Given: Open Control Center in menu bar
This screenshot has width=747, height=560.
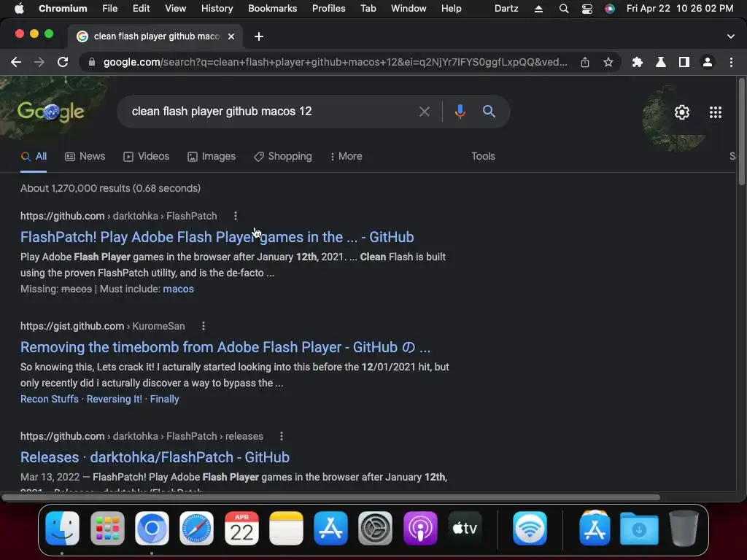Looking at the screenshot, I should (x=587, y=9).
